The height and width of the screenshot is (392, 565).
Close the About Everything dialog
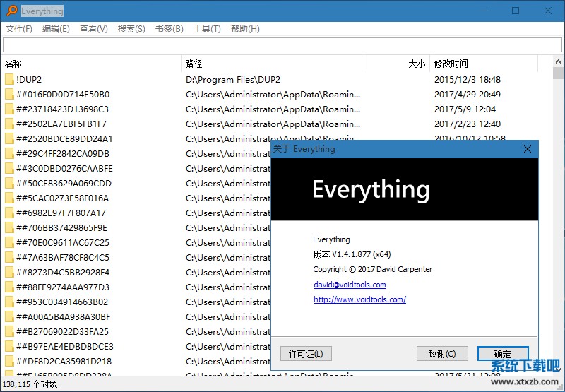coord(527,149)
